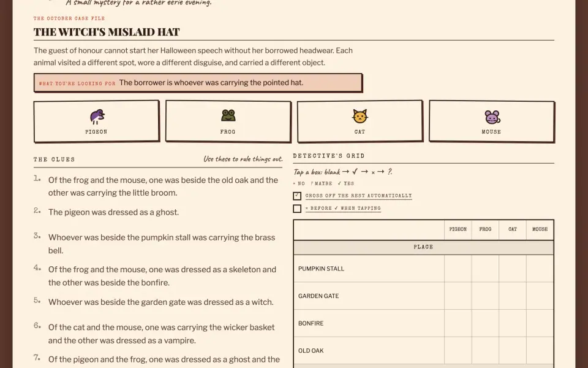Click the Bonfire cell in Mouse column
The image size is (588, 368).
[540, 323]
